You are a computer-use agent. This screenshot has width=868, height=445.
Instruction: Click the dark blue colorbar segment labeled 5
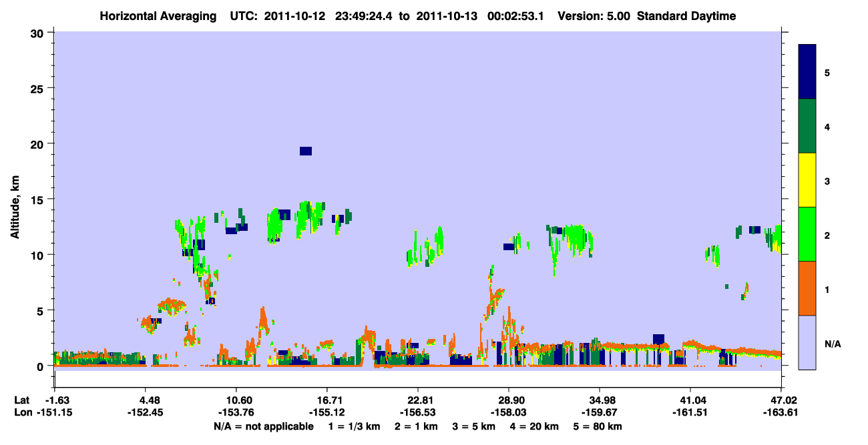[807, 71]
